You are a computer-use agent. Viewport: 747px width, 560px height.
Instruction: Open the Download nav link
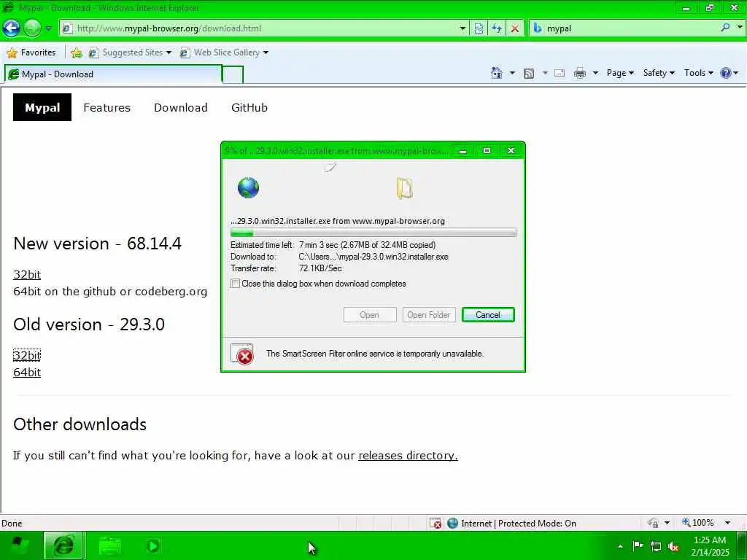pos(181,108)
